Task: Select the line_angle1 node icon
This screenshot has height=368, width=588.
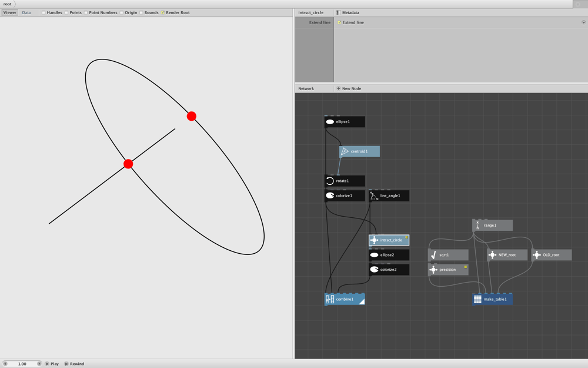Action: click(x=374, y=195)
